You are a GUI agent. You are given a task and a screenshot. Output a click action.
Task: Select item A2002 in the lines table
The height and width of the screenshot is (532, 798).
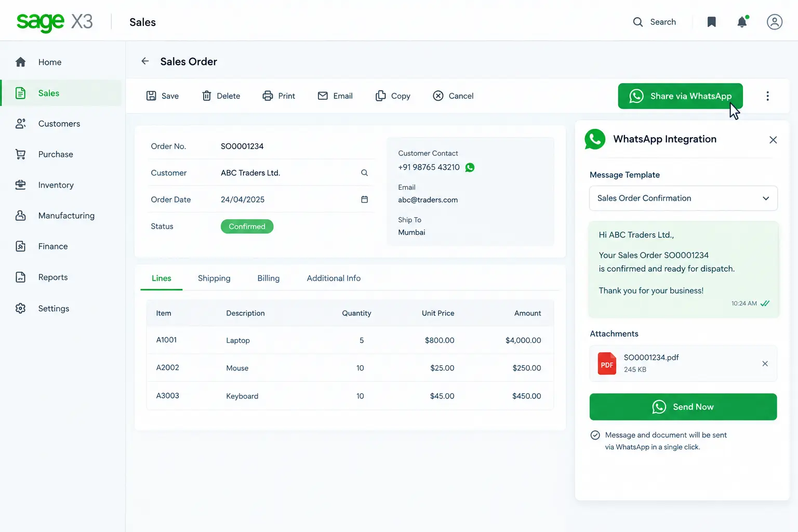click(x=168, y=367)
